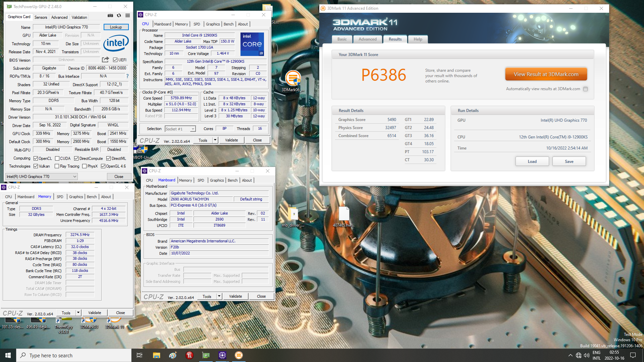The height and width of the screenshot is (362, 644).
Task: Click the taskbar search box
Action: 74,355
